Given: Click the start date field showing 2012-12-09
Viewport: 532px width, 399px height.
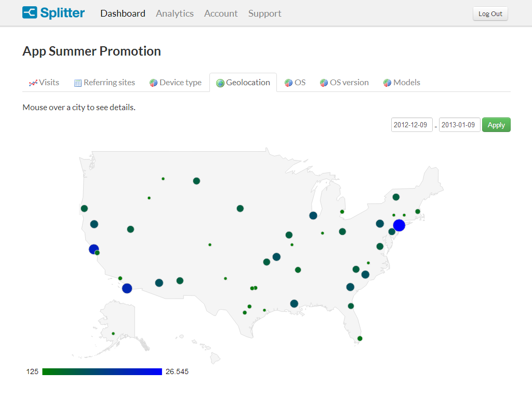Looking at the screenshot, I should coord(411,125).
